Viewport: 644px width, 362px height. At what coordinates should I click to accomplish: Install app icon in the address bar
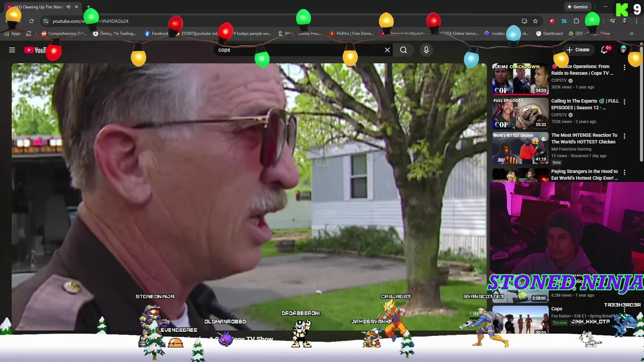click(x=524, y=21)
